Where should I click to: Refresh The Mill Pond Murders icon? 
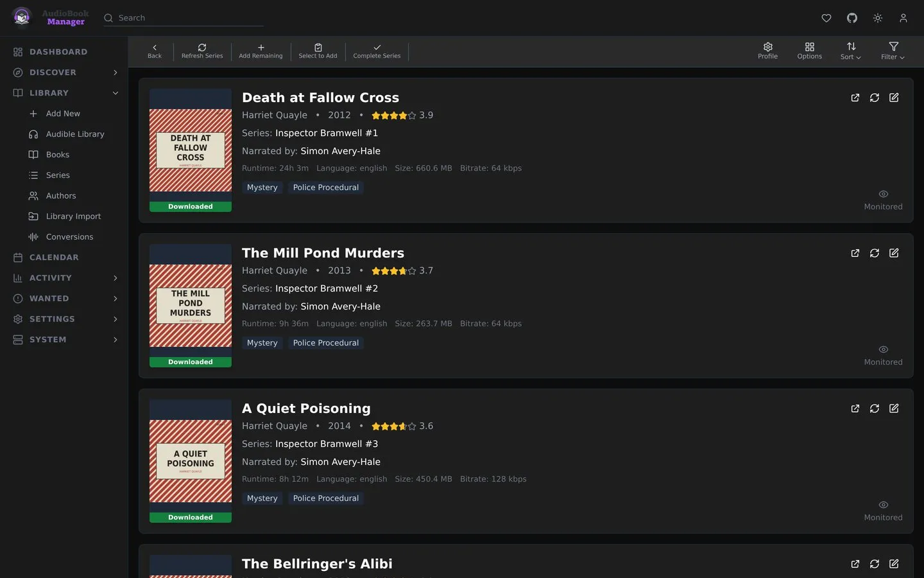tap(874, 253)
